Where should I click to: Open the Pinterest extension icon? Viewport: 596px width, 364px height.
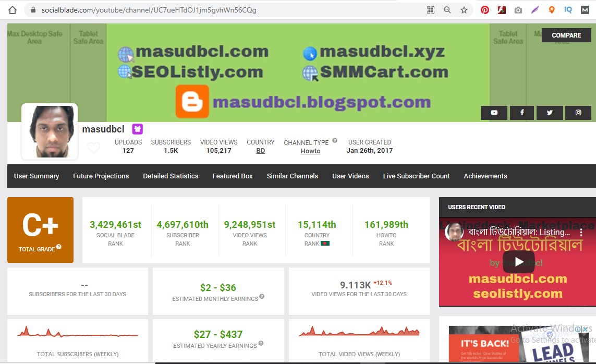click(x=485, y=10)
